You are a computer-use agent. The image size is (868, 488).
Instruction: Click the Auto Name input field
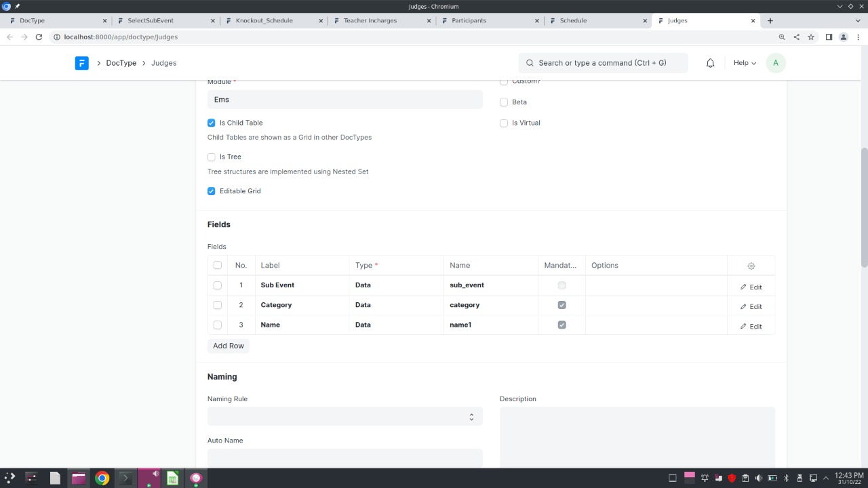tap(344, 457)
